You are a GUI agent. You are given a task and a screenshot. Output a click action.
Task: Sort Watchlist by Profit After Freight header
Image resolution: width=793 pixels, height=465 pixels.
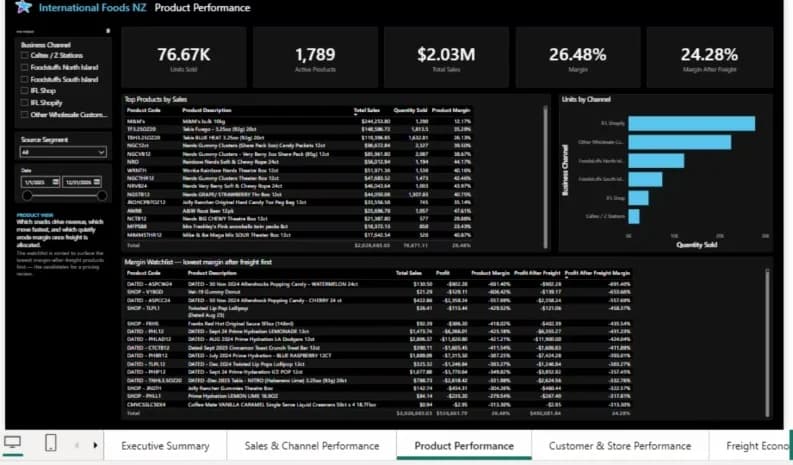click(537, 273)
